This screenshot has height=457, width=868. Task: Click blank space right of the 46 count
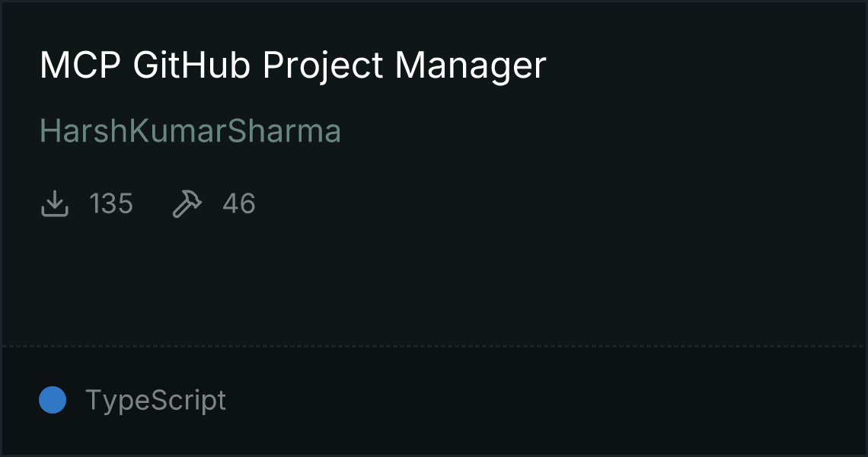tap(533, 204)
